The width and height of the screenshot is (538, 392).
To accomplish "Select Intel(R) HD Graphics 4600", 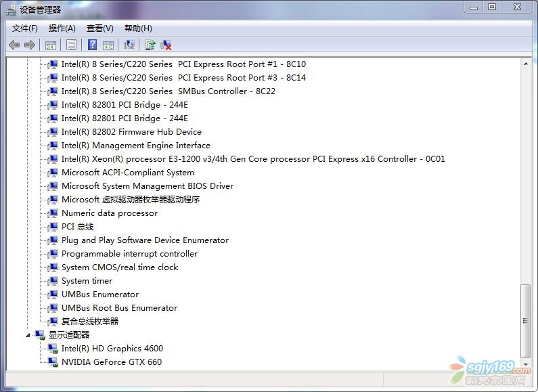I will [x=112, y=349].
